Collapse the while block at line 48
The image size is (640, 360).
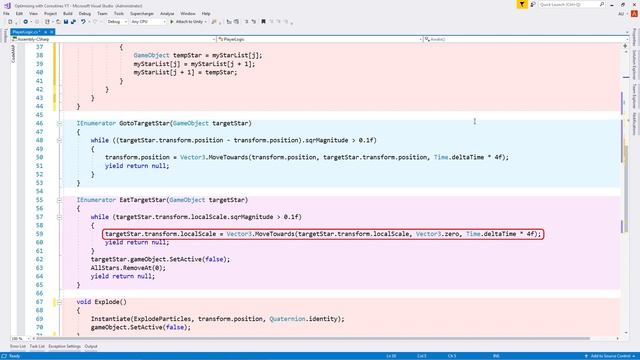[59, 140]
